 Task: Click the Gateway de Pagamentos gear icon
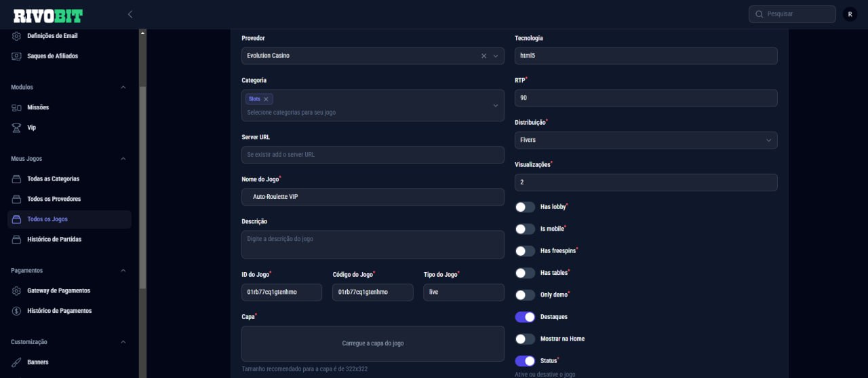(x=17, y=290)
